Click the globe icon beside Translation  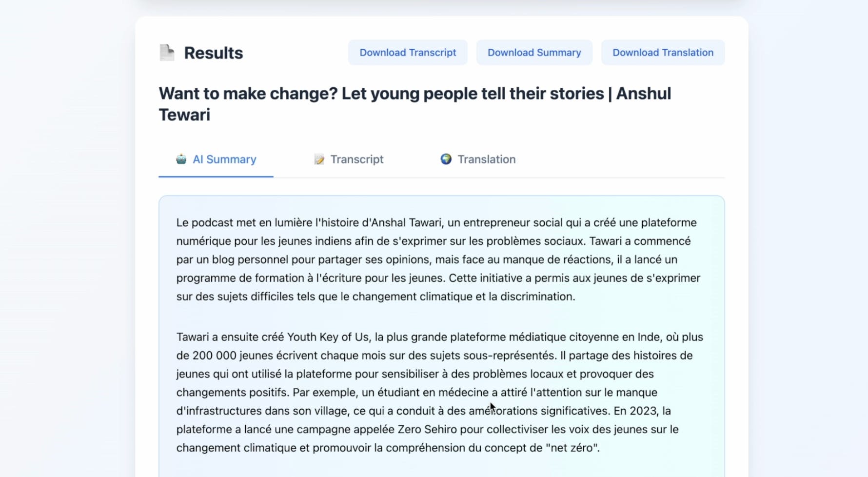click(x=446, y=159)
